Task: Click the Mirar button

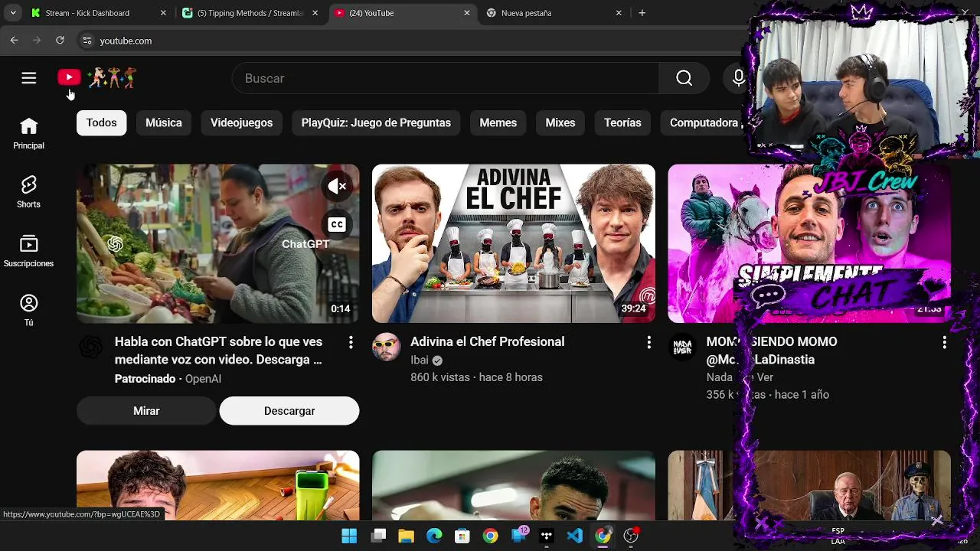Action: coord(146,411)
